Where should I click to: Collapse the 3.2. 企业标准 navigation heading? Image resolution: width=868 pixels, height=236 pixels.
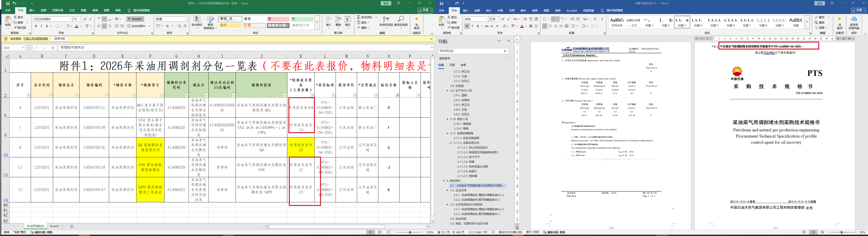click(447, 190)
